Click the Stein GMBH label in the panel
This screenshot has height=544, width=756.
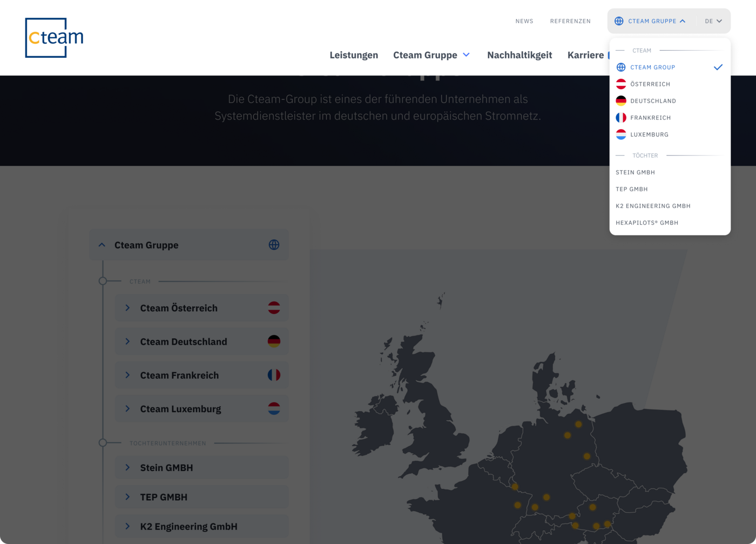point(166,468)
